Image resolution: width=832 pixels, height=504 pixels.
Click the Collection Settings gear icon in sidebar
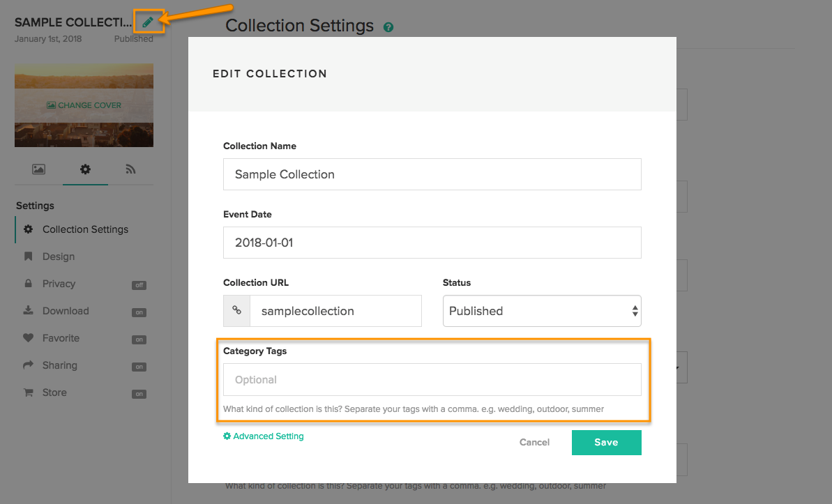click(29, 229)
